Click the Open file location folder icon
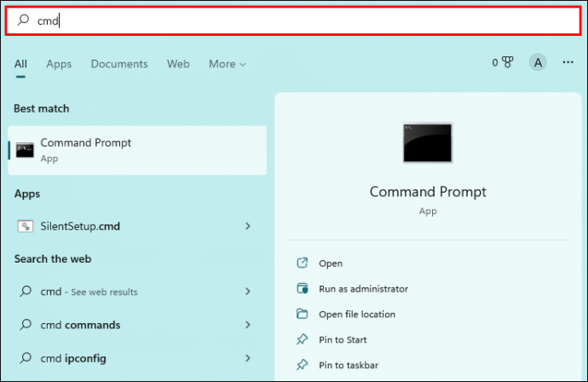This screenshot has height=382, width=588. (303, 314)
